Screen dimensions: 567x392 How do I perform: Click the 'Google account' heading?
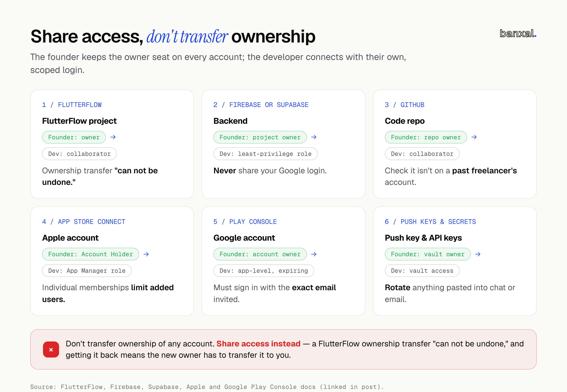click(x=244, y=238)
